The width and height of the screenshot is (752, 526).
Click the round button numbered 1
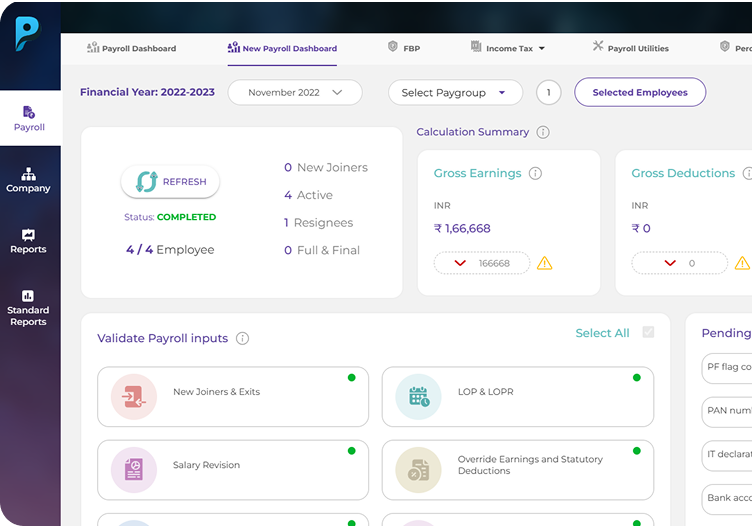(x=549, y=93)
